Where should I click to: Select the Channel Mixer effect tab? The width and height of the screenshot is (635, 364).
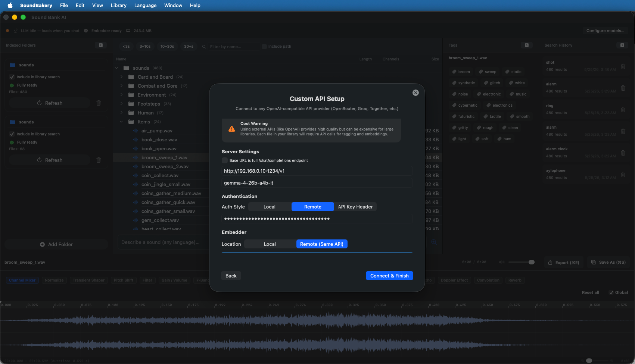(x=22, y=280)
